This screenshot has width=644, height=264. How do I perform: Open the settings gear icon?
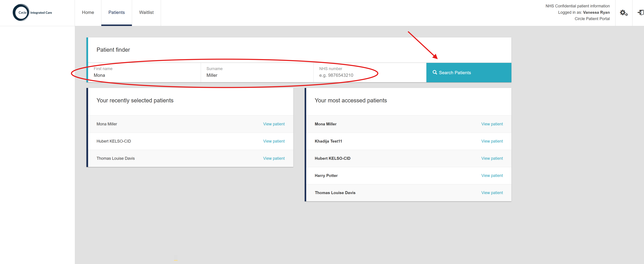tap(624, 13)
